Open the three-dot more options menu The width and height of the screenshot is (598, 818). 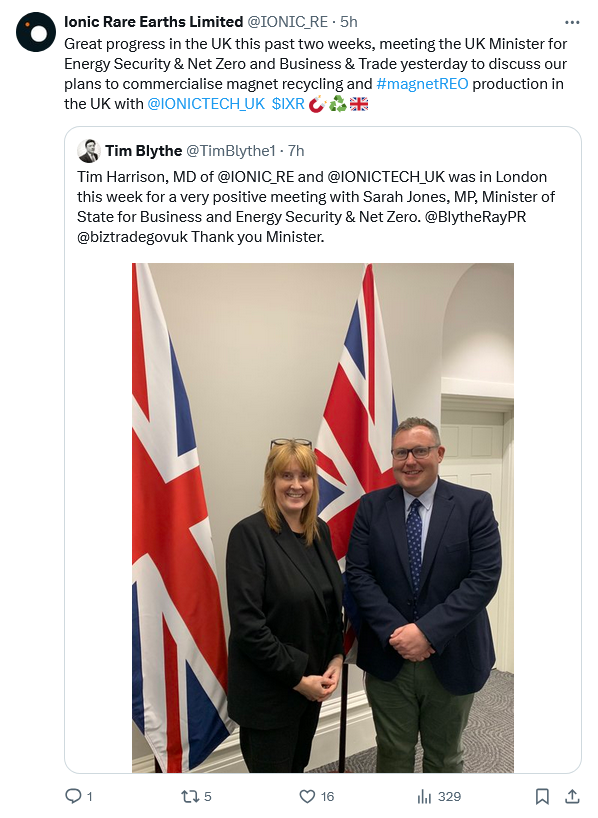(x=572, y=22)
